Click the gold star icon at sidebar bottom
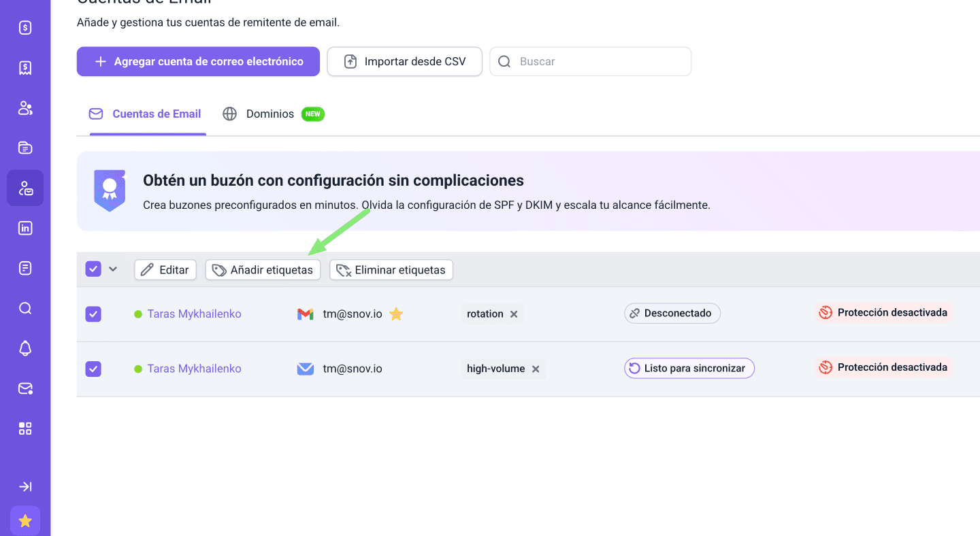 [x=25, y=521]
